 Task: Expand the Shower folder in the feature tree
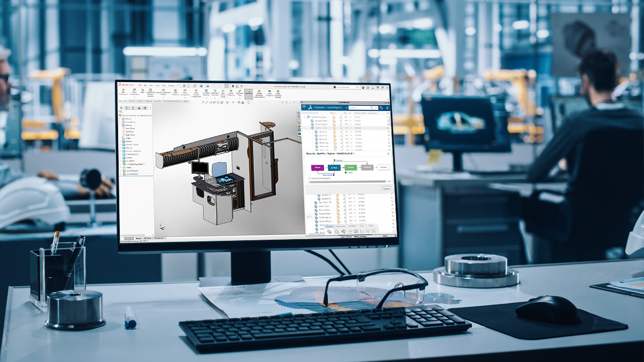click(120, 148)
